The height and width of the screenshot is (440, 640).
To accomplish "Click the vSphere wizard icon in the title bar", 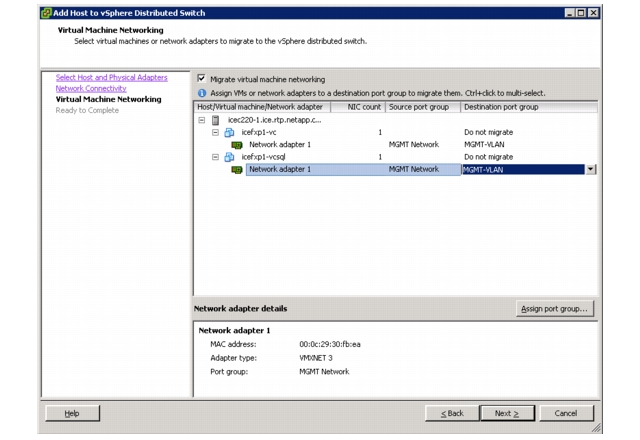I will (46, 13).
